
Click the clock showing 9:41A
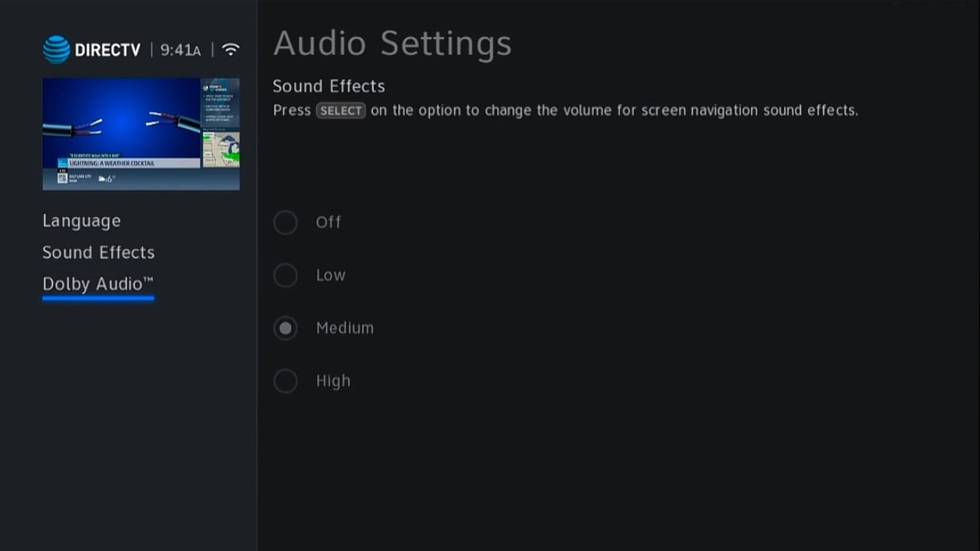(x=180, y=50)
